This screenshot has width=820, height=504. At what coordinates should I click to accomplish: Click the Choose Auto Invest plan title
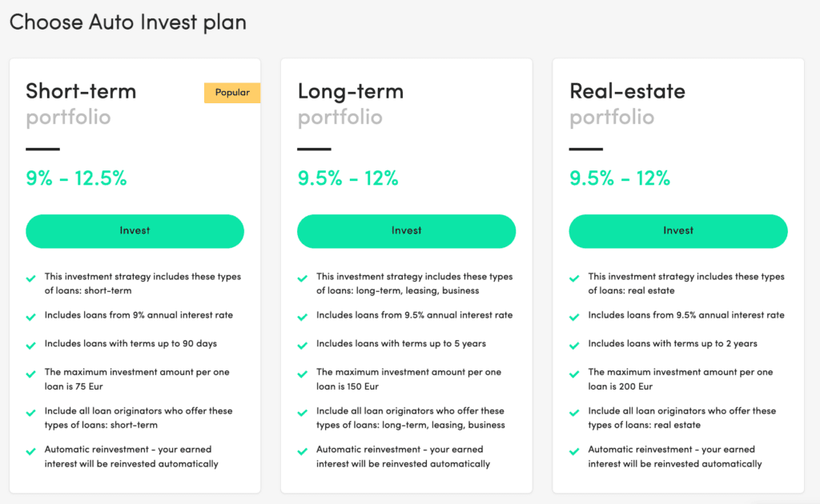pyautogui.click(x=128, y=22)
